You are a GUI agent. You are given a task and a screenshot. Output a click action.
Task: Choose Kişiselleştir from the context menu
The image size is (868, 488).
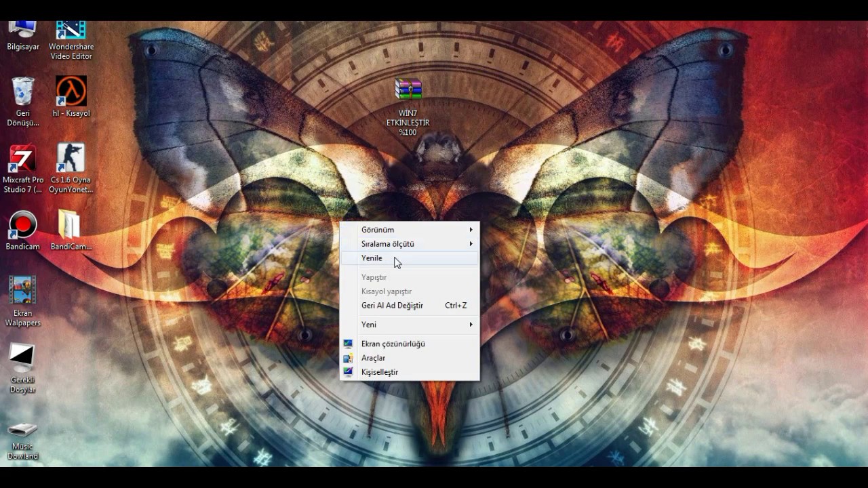pos(410,372)
